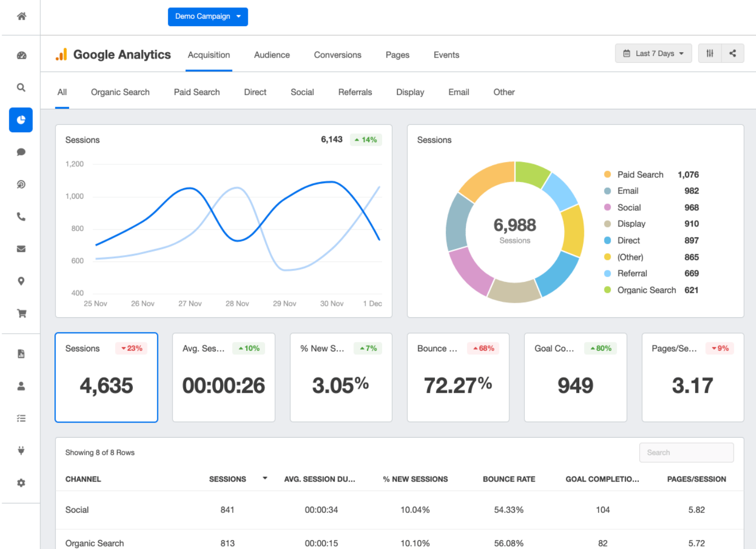Click the home icon in the sidebar

coord(21,16)
